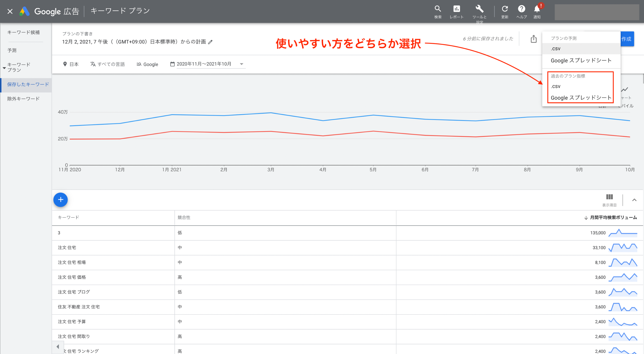Click the blue 作成 button
The height and width of the screenshot is (354, 644).
627,39
